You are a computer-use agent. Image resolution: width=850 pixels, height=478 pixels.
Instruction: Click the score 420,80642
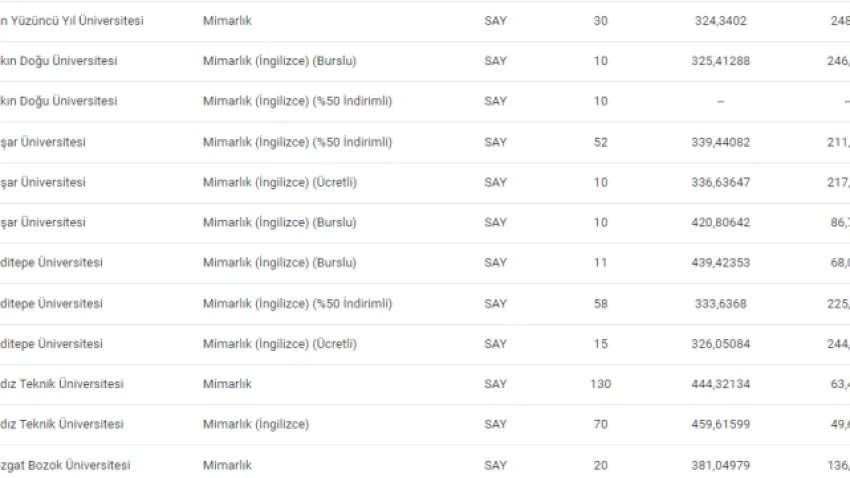(x=720, y=222)
